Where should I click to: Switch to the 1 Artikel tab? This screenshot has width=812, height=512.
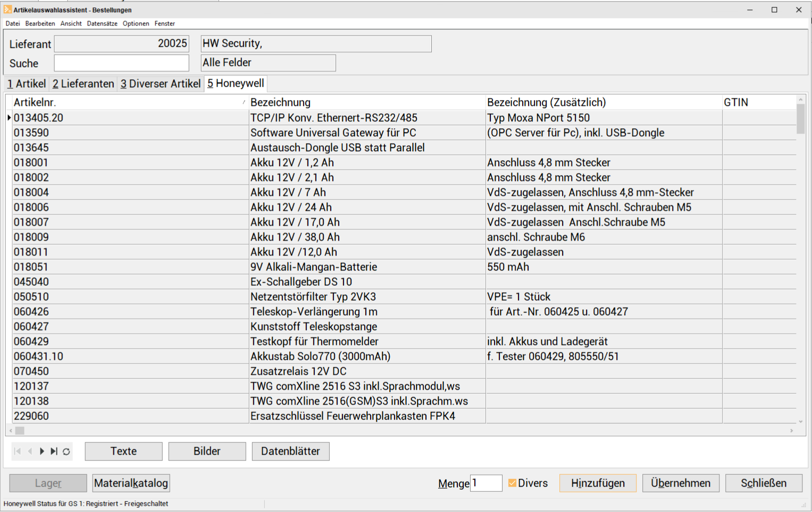pos(27,84)
